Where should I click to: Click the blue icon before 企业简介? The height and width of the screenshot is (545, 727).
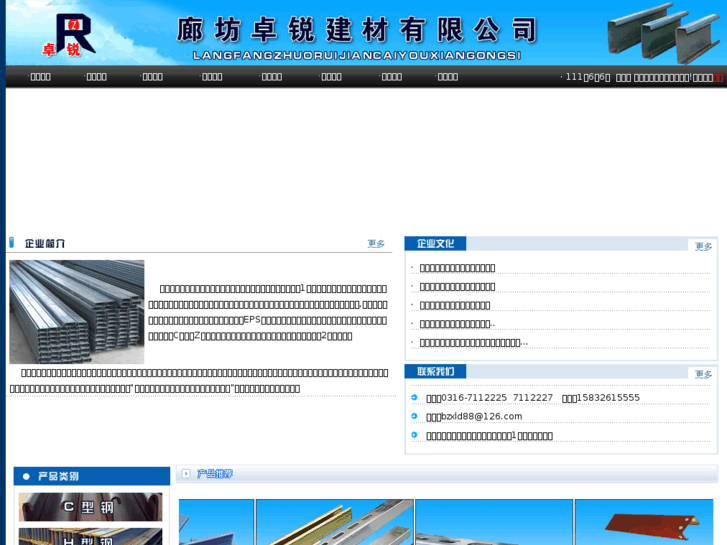[x=12, y=243]
